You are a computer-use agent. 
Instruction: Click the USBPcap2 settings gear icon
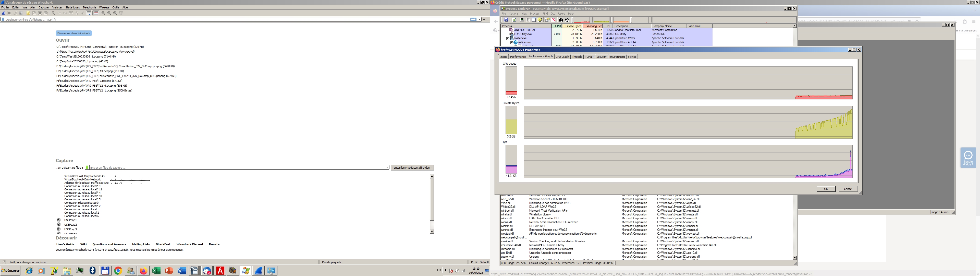click(59, 224)
